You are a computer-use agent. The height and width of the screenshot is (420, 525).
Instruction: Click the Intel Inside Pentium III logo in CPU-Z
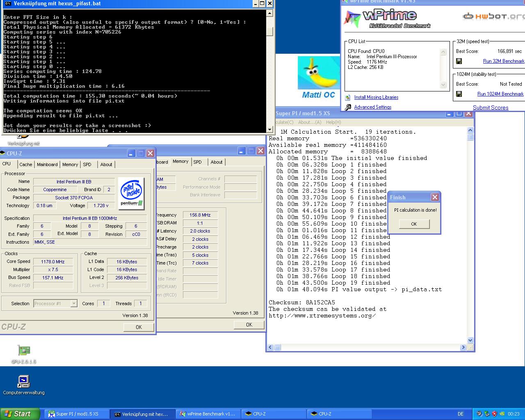pos(131,193)
